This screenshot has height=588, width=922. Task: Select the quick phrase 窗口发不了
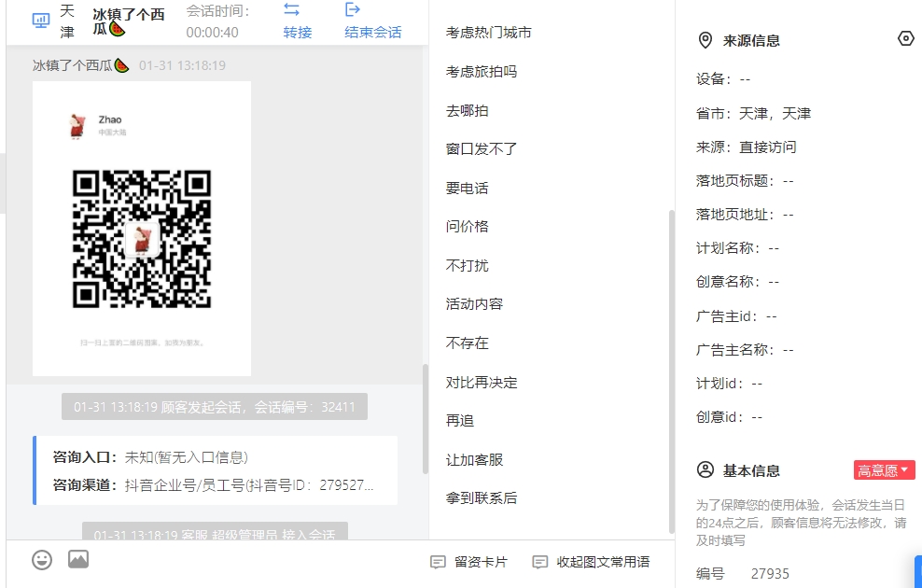(x=482, y=149)
